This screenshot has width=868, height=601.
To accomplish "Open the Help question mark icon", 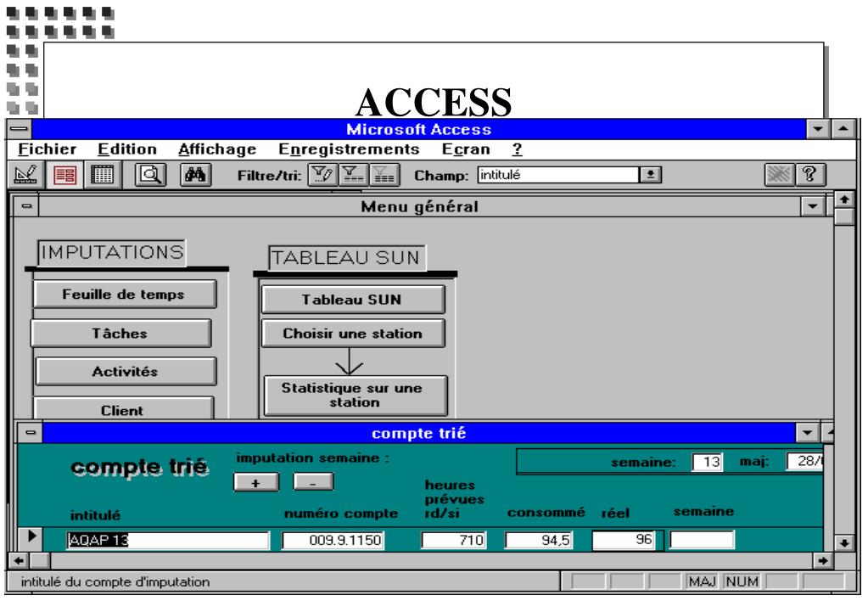I will pyautogui.click(x=809, y=175).
